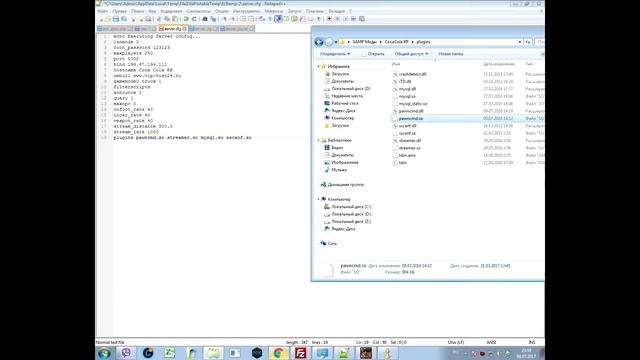Toggle Show All Characters in the toolbar
The height and width of the screenshot is (360, 640).
(270, 19)
